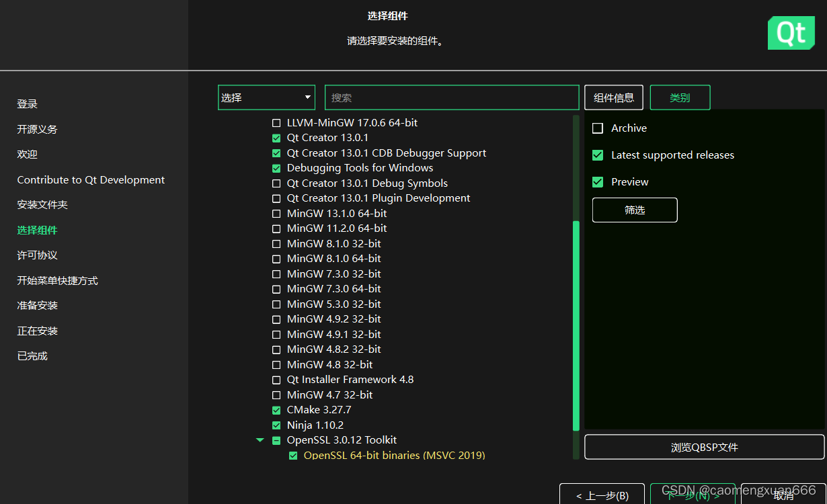Select OpenSSL 3.0.12 Toolkit row text
Viewport: 827px width, 504px height.
click(342, 440)
